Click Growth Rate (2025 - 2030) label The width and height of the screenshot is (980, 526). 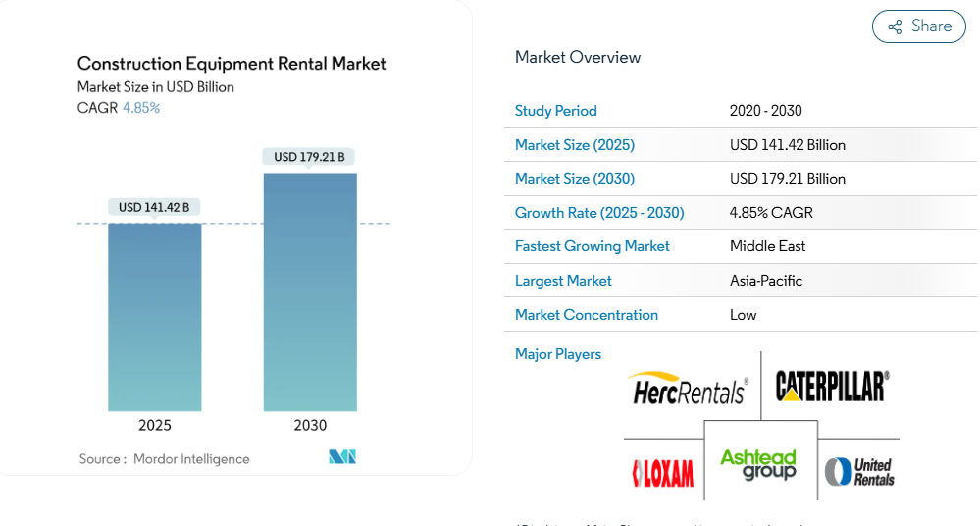pos(599,213)
